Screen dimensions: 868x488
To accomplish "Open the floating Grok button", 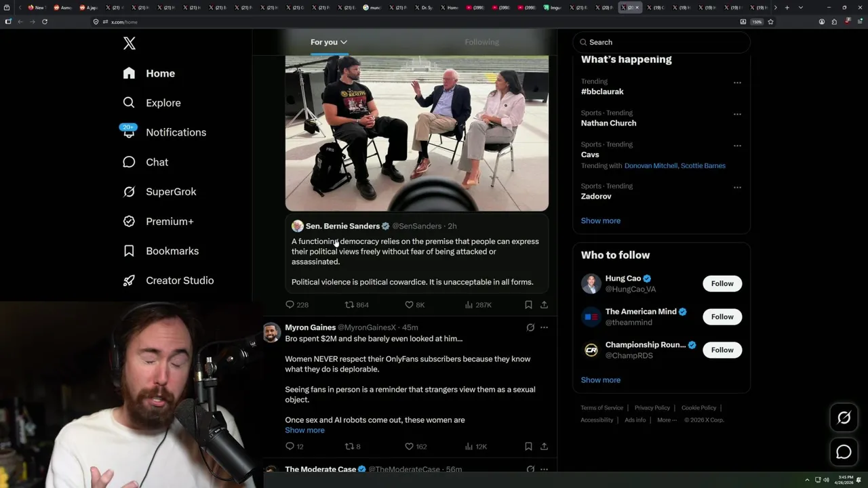I will point(844,418).
